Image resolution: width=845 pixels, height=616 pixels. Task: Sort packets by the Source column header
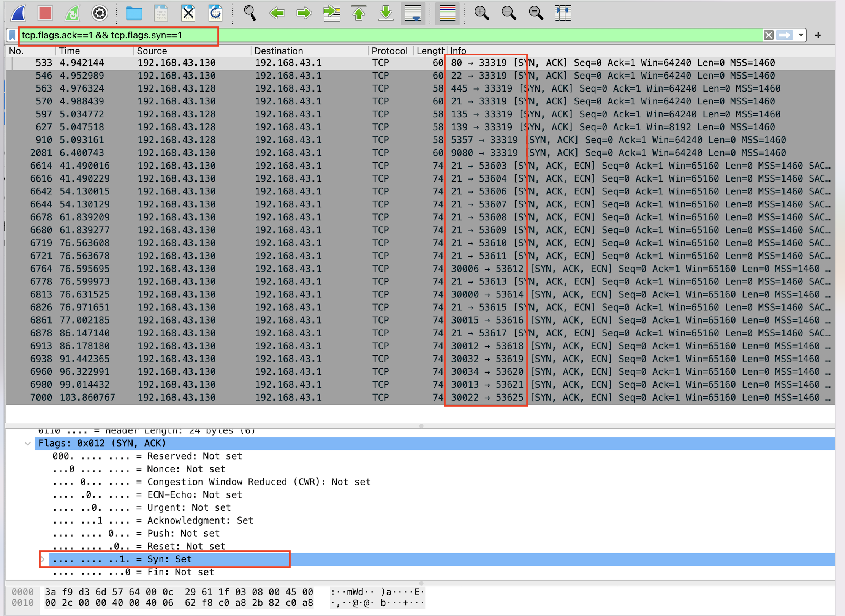[152, 51]
